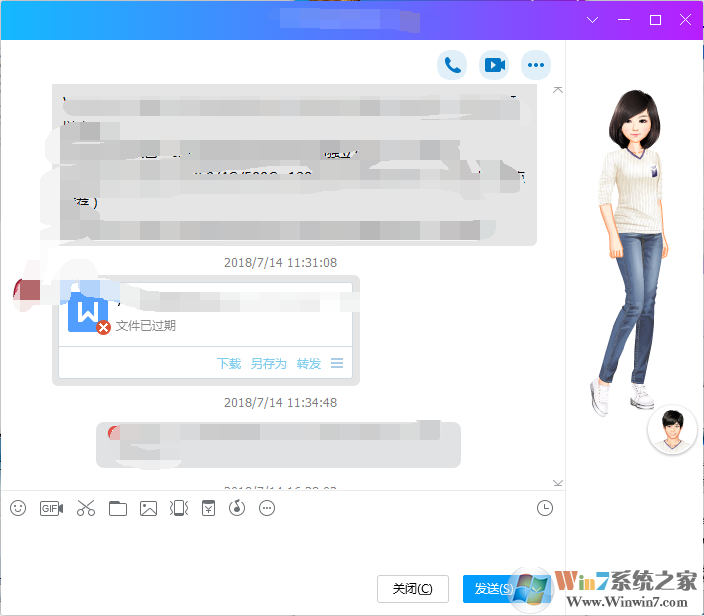The height and width of the screenshot is (616, 704).
Task: Open the three-dot more options button
Action: click(537, 65)
